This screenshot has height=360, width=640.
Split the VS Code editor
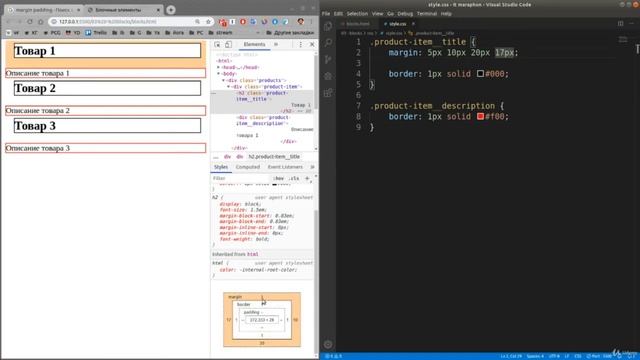tap(620, 24)
